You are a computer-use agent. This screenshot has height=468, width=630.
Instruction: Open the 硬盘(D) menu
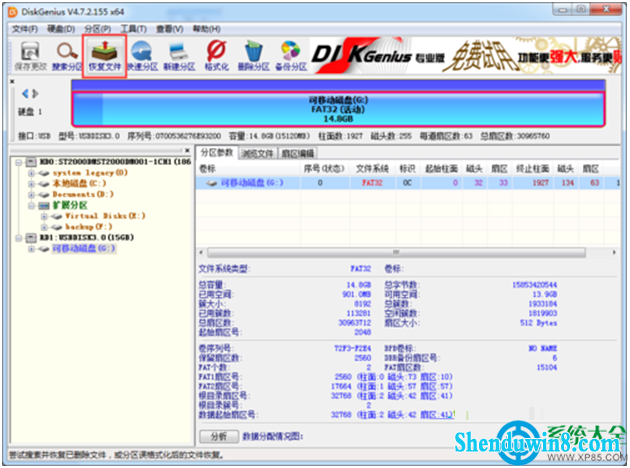(x=61, y=29)
